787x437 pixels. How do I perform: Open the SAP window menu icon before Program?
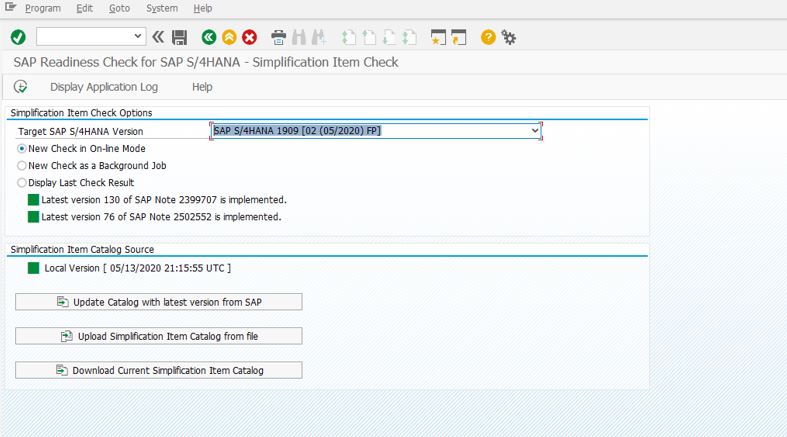click(x=11, y=8)
